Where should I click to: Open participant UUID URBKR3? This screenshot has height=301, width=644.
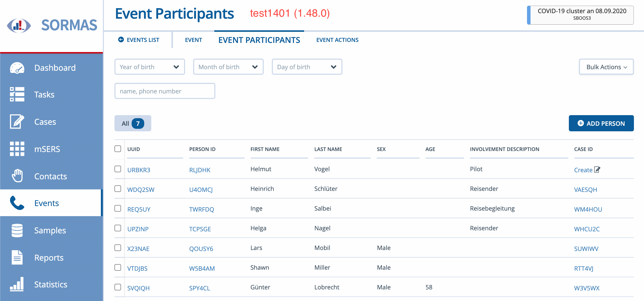(139, 170)
